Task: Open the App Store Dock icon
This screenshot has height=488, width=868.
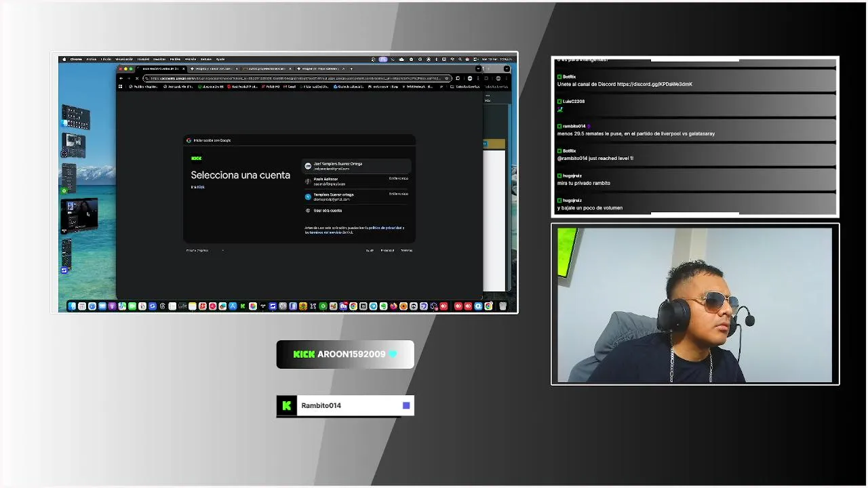Action: click(x=233, y=306)
